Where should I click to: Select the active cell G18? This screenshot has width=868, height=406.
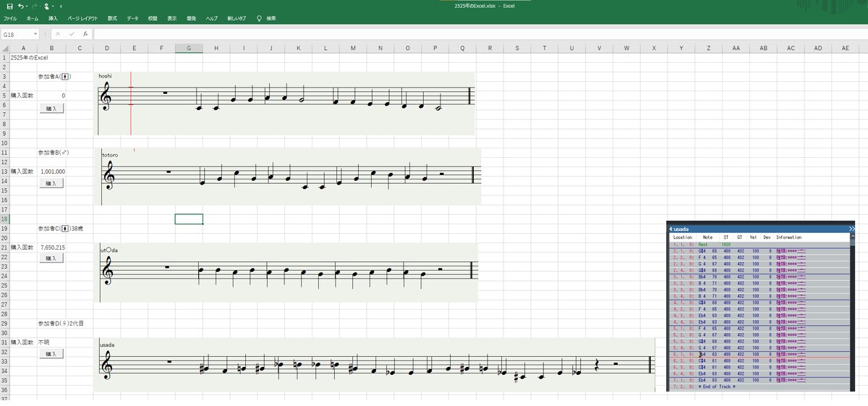pos(189,219)
